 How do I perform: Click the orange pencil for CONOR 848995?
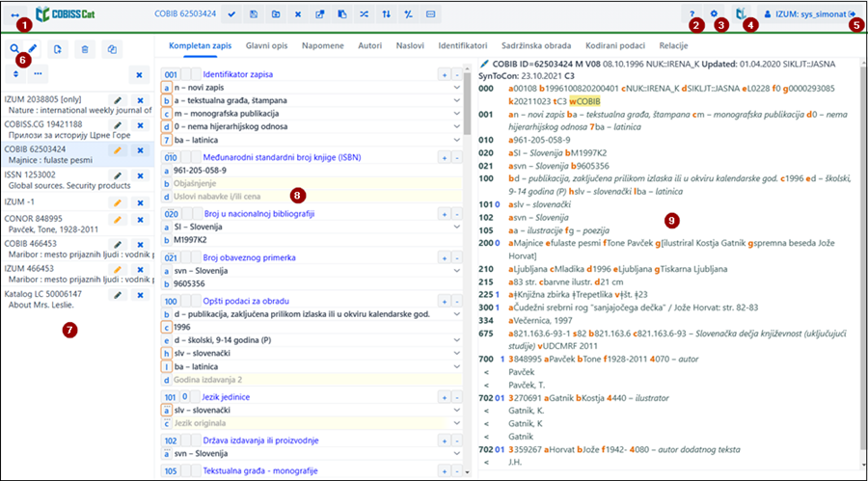[118, 220]
